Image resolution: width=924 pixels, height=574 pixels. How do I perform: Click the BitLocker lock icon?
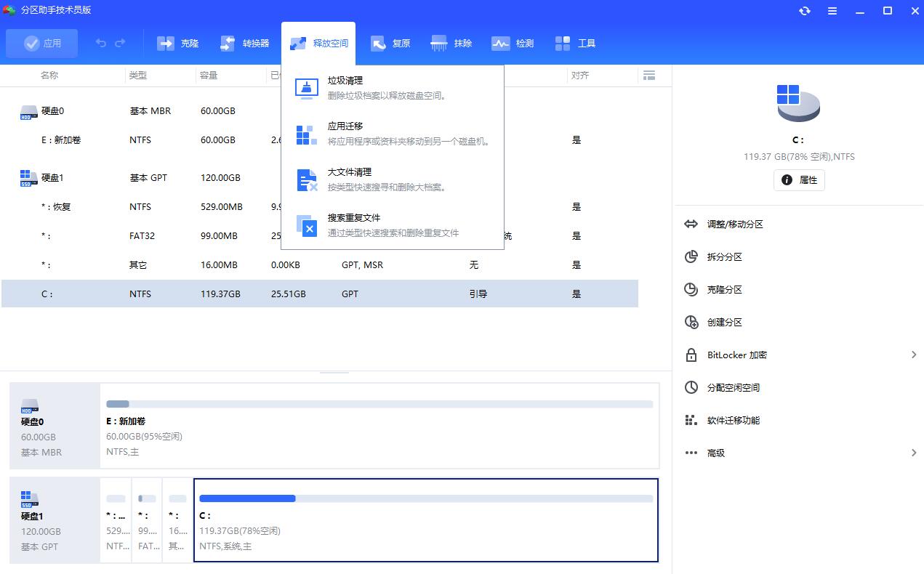tap(691, 355)
